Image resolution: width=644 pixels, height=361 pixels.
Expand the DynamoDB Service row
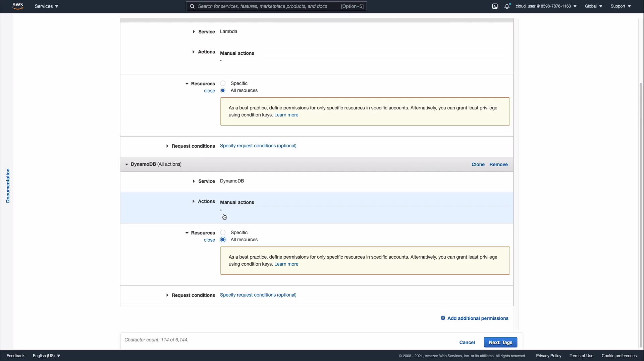(x=194, y=181)
